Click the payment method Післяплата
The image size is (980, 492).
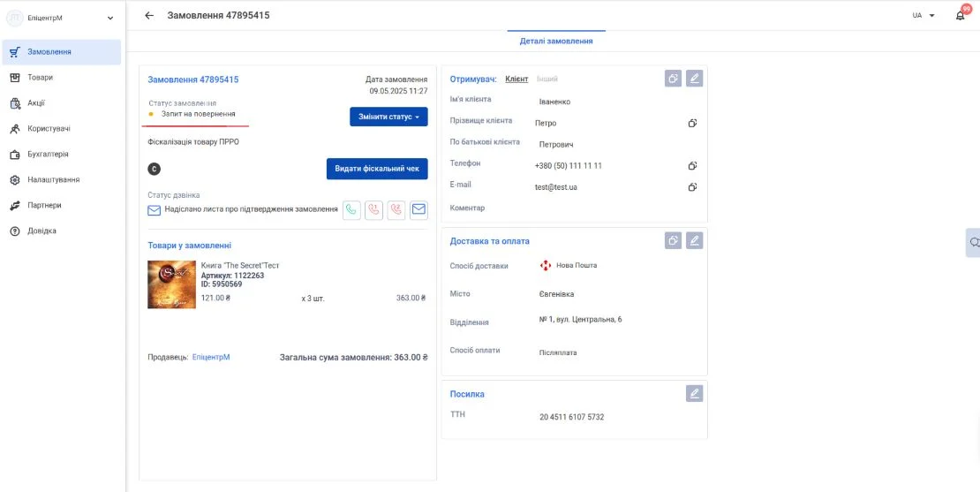(x=558, y=352)
